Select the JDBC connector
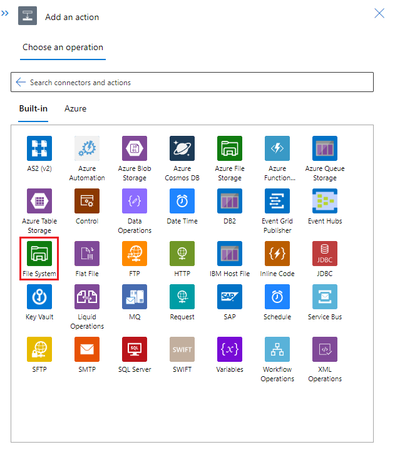400x457 pixels. (325, 254)
